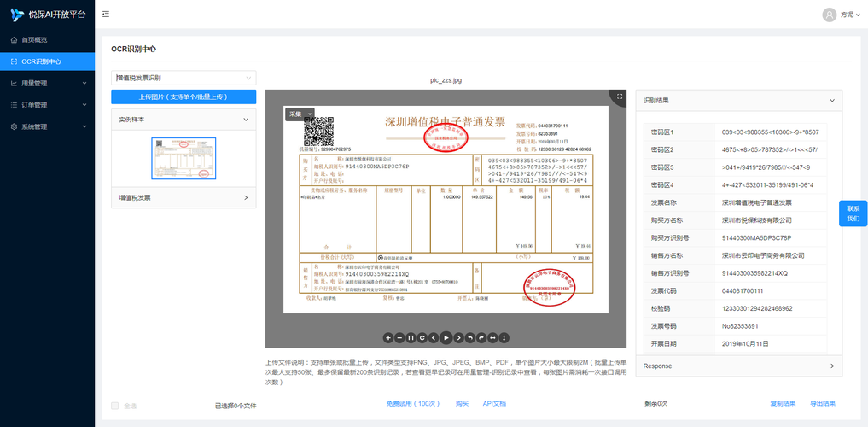Click the OCR识别中心 page heading
Image resolution: width=868 pixels, height=427 pixels.
click(x=133, y=49)
